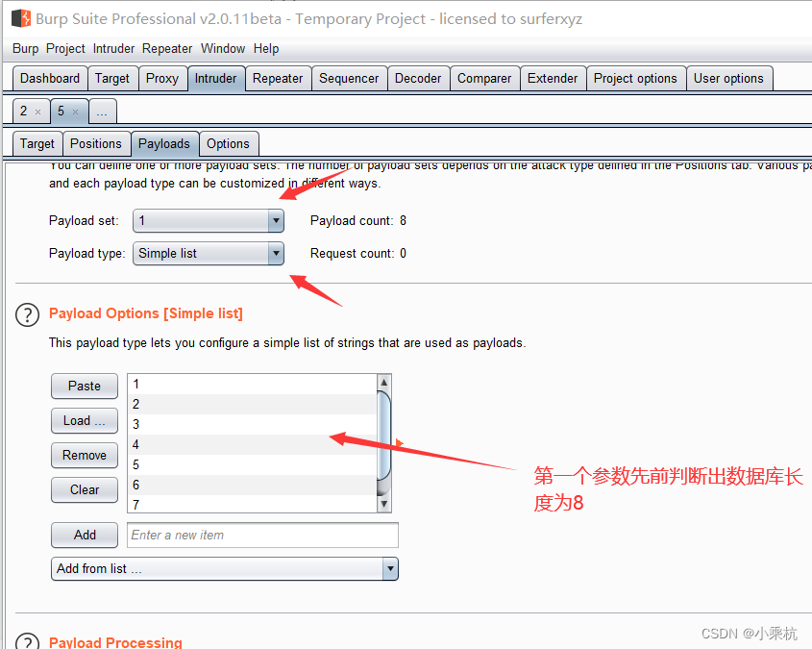Switch to the Dashboard tab
Viewport: 812px width, 649px height.
[x=50, y=78]
